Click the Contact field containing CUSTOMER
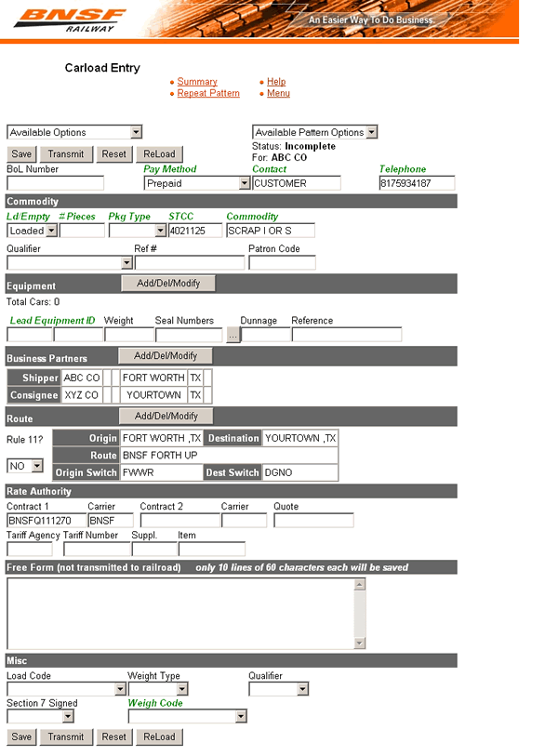Image resolution: width=545 pixels, height=756 pixels. pos(296,183)
